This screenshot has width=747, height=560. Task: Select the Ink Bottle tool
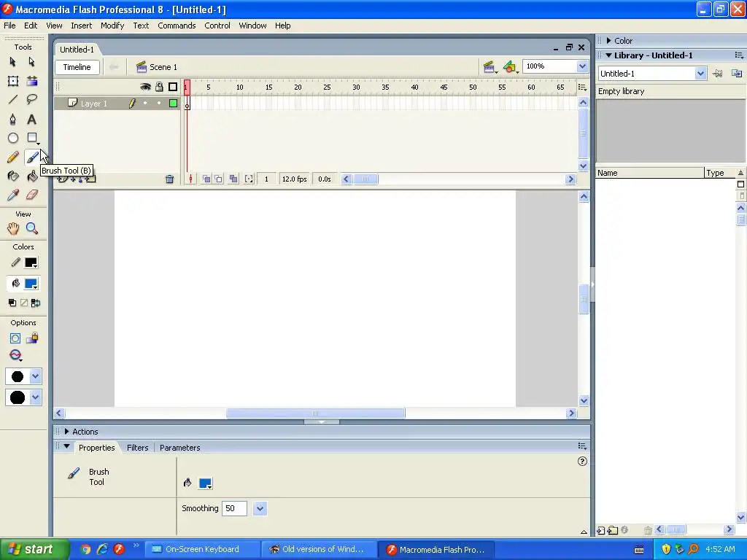pos(13,176)
